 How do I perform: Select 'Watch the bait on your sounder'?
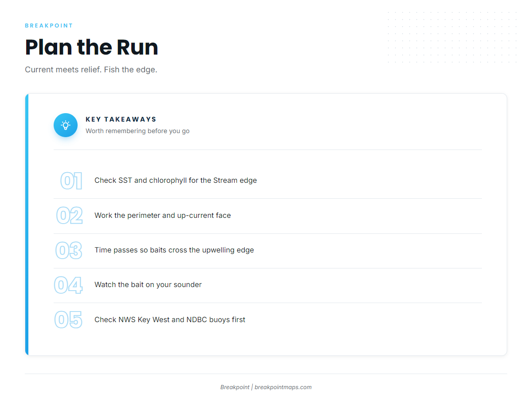tap(148, 284)
